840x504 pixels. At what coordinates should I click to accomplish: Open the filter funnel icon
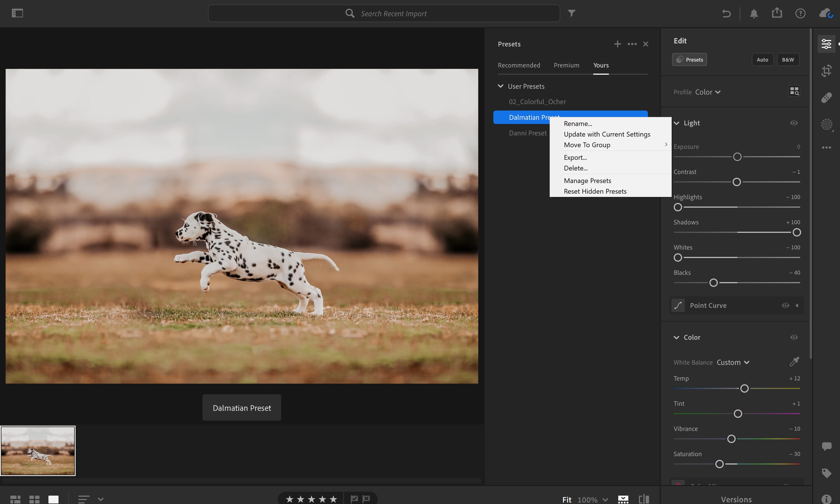tap(571, 13)
